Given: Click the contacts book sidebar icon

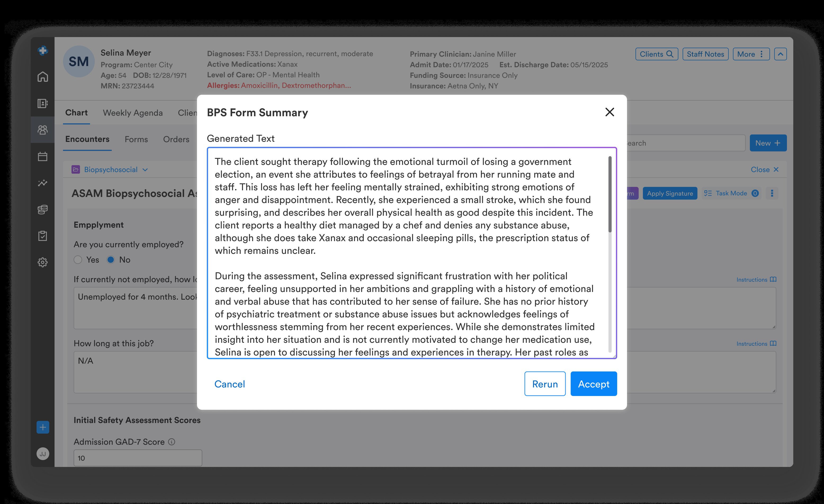Looking at the screenshot, I should pyautogui.click(x=42, y=103).
